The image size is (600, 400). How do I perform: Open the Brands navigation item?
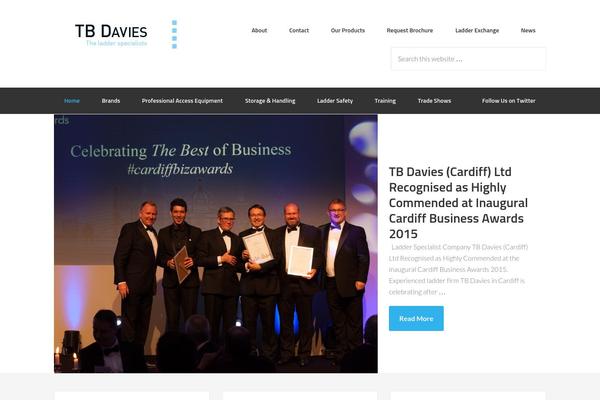(111, 101)
